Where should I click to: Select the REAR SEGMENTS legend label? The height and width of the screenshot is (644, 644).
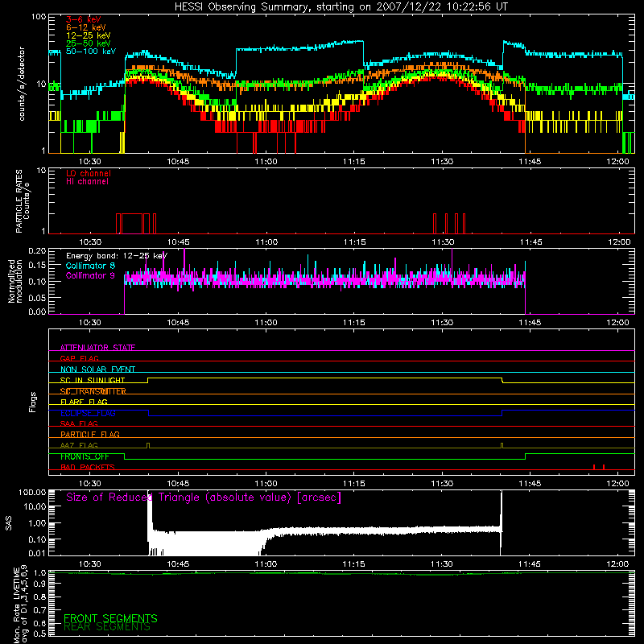pyautogui.click(x=107, y=627)
